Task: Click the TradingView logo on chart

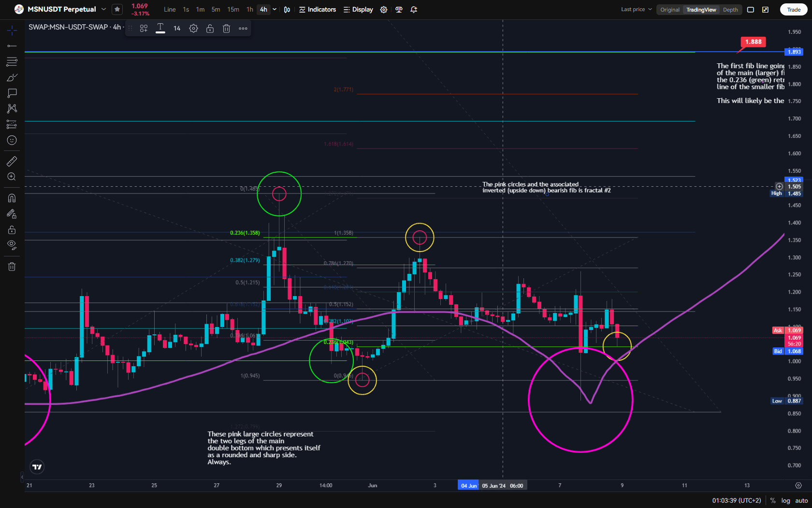Action: pos(37,467)
